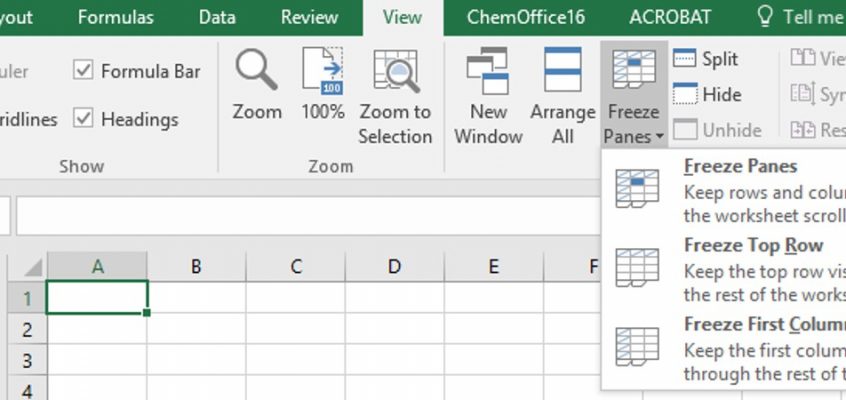Collapse the Freeze Panes dropdown button
Image resolution: width=846 pixels, height=400 pixels.
[634, 94]
